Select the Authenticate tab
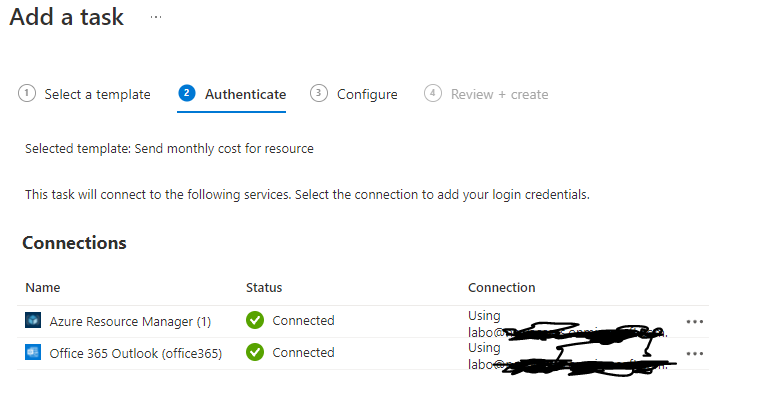Screen dimensions: 784x418 click(x=245, y=94)
